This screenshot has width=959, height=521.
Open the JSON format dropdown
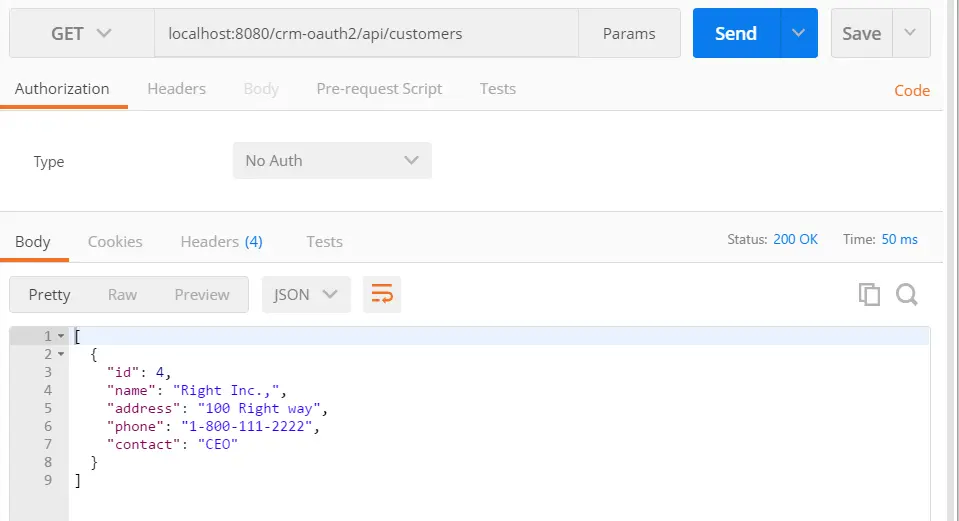click(306, 294)
